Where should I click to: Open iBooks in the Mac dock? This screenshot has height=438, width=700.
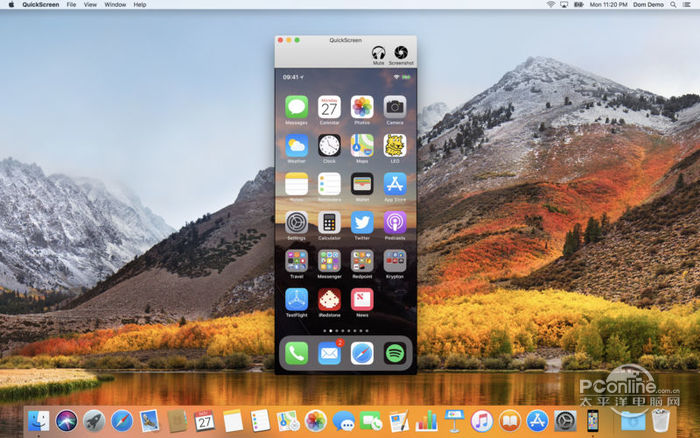tap(509, 421)
